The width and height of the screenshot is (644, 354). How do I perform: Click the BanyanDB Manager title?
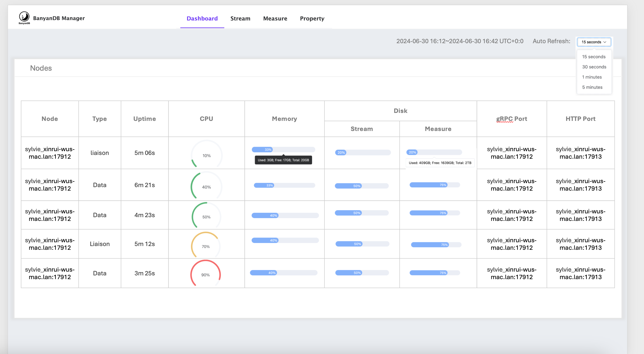point(59,18)
